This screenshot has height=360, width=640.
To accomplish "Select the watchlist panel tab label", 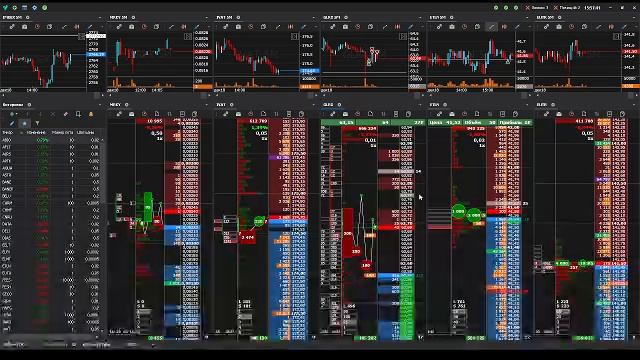I will point(13,105).
